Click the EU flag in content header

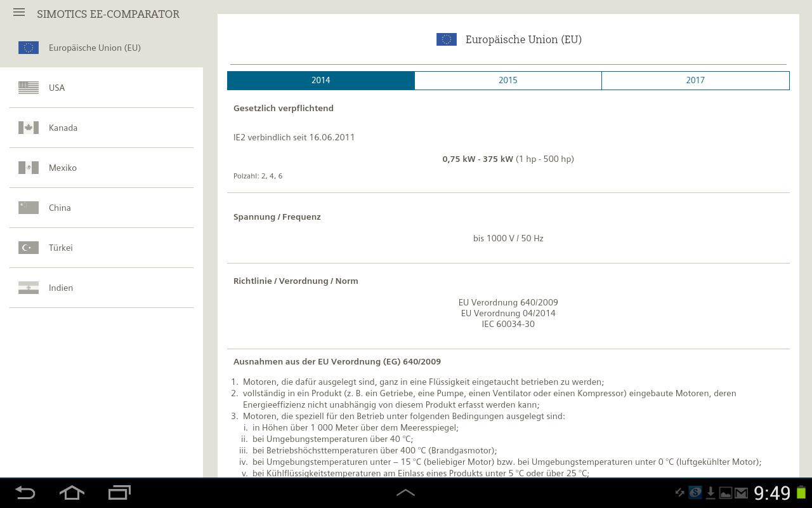(447, 39)
